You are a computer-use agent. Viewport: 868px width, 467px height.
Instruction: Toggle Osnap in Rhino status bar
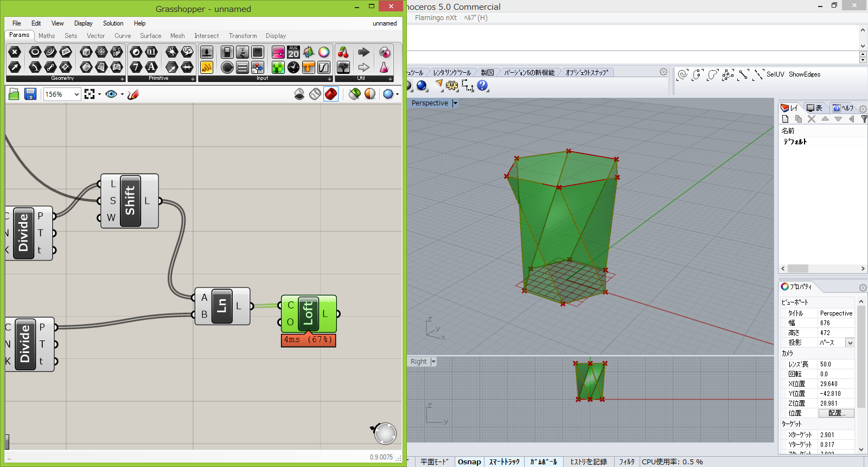point(469,462)
